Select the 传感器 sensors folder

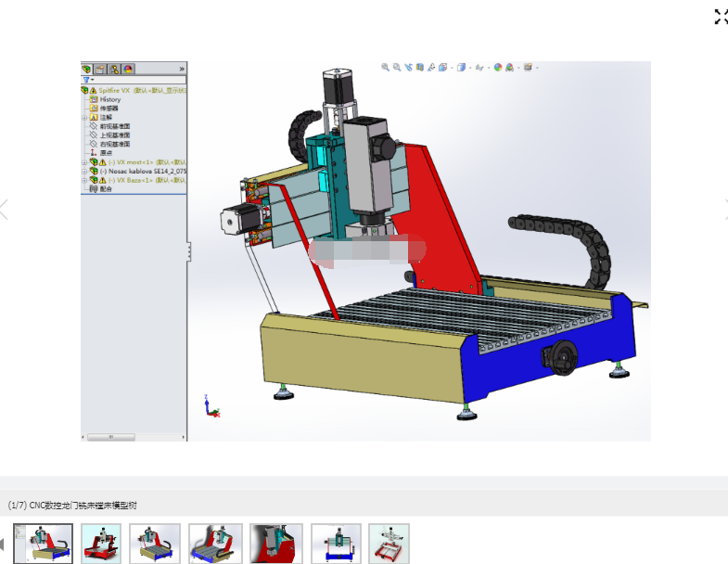pyautogui.click(x=109, y=109)
